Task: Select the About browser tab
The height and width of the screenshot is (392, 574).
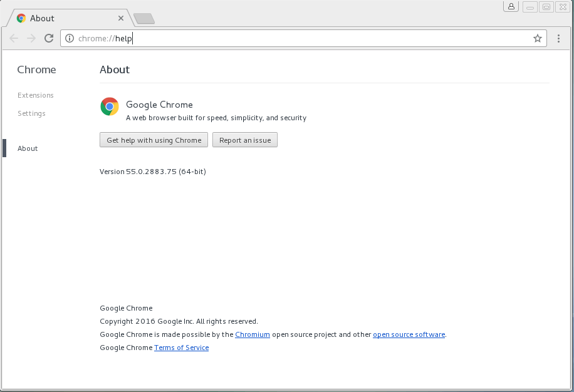Action: 63,18
